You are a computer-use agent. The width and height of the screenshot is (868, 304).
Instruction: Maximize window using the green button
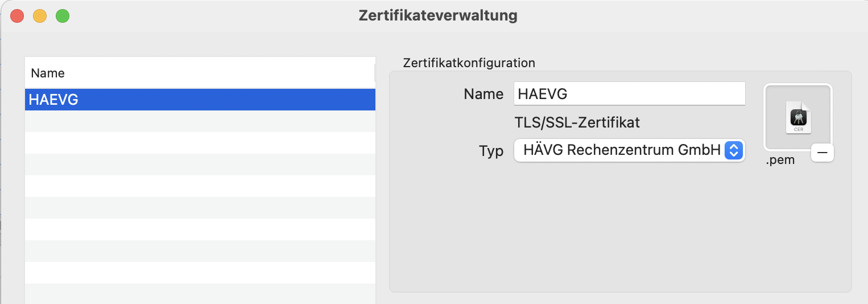pos(63,16)
